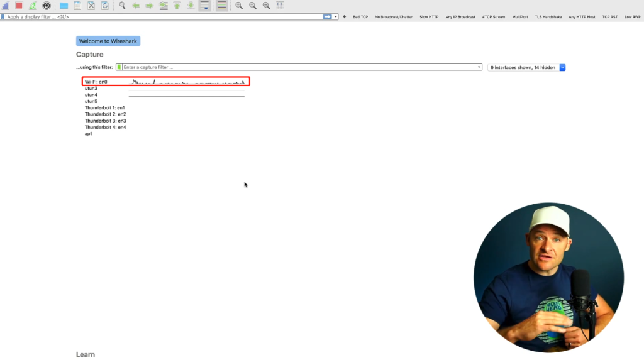The image size is (644, 360).
Task: Apply the #TCP Stream filter button
Action: 493,17
